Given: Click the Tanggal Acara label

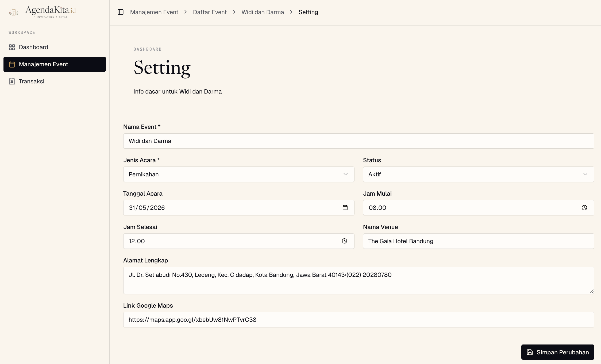Looking at the screenshot, I should tap(143, 193).
